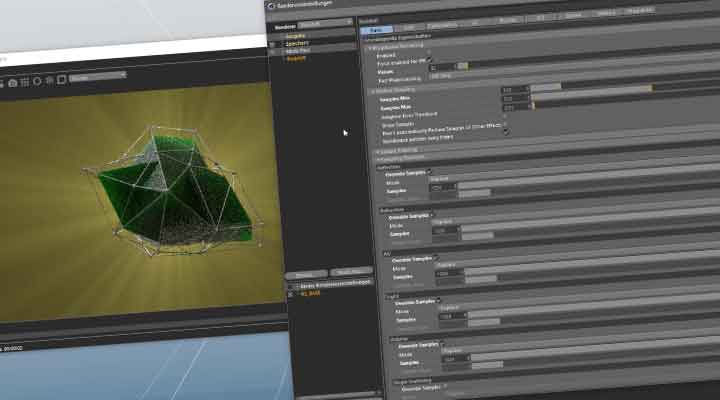Click the right button above the presets list
This screenshot has width=720, height=400.
pyautogui.click(x=351, y=272)
